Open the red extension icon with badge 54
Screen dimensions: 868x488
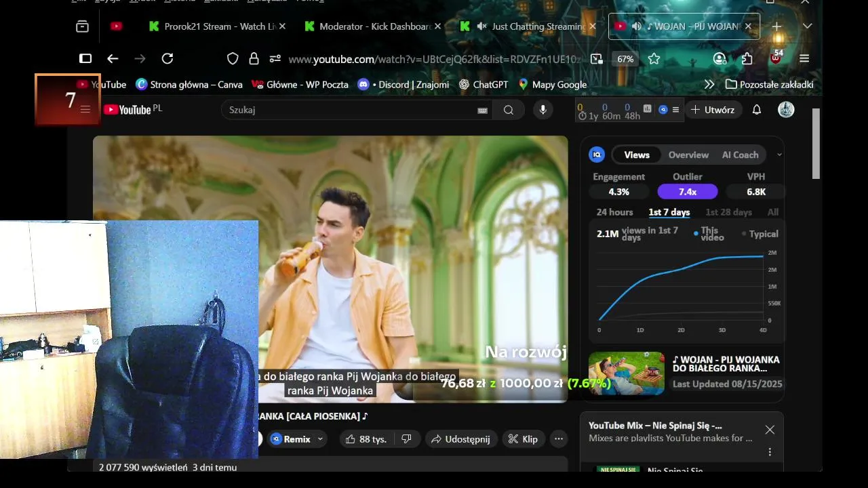pos(776,58)
